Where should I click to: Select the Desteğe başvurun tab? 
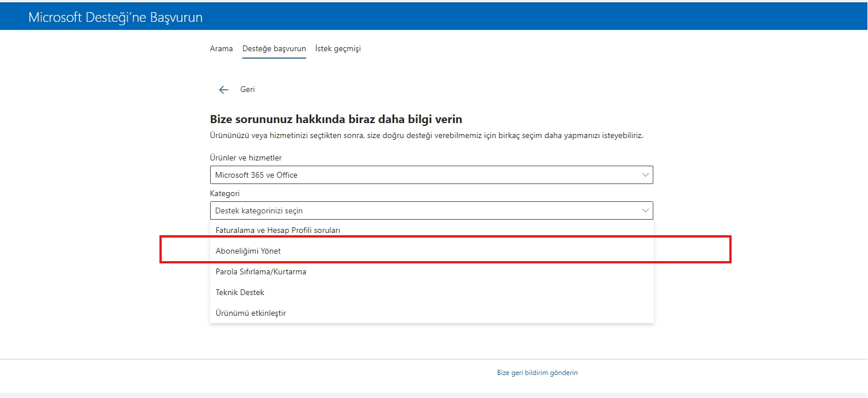[x=274, y=49]
